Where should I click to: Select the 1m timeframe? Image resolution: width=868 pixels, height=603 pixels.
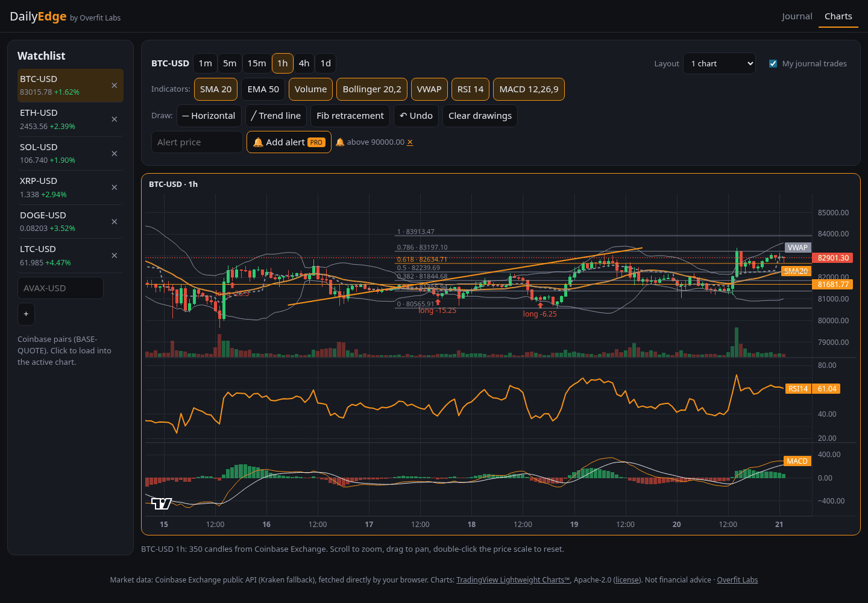(206, 63)
